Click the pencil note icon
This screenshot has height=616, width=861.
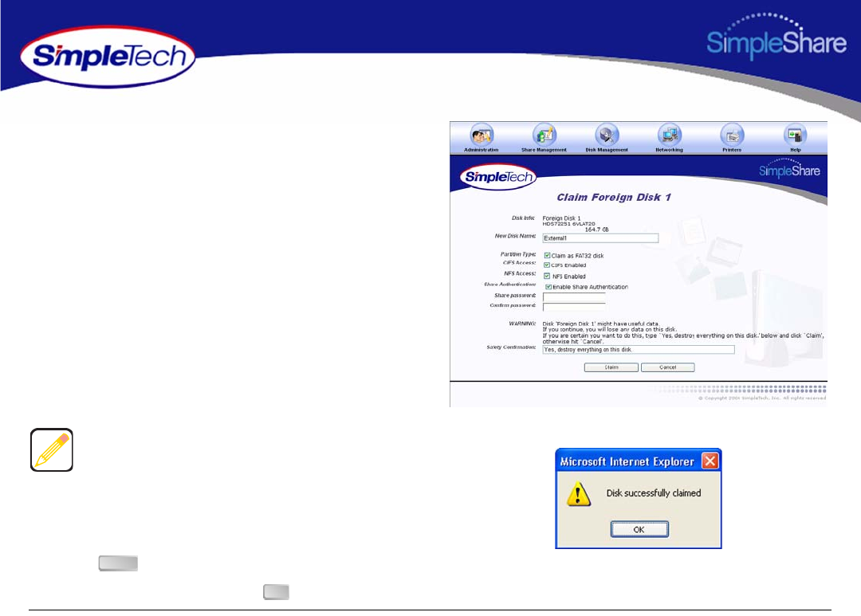(52, 449)
